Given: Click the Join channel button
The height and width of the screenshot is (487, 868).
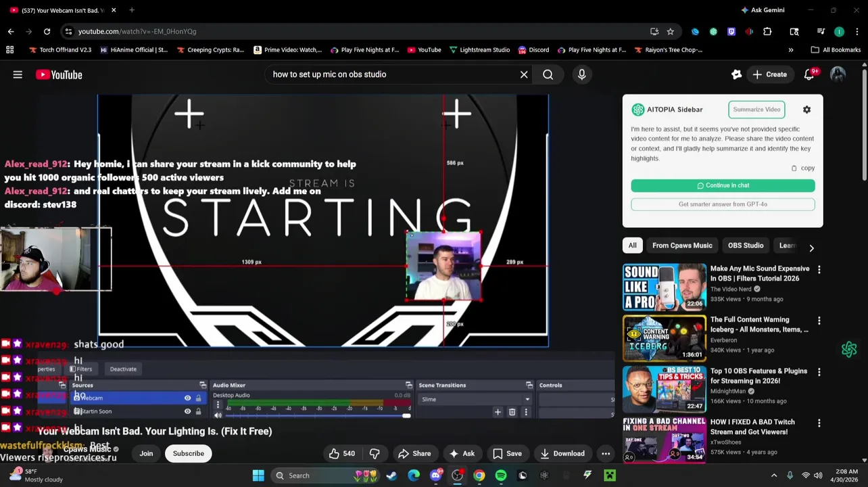Looking at the screenshot, I should (x=146, y=454).
